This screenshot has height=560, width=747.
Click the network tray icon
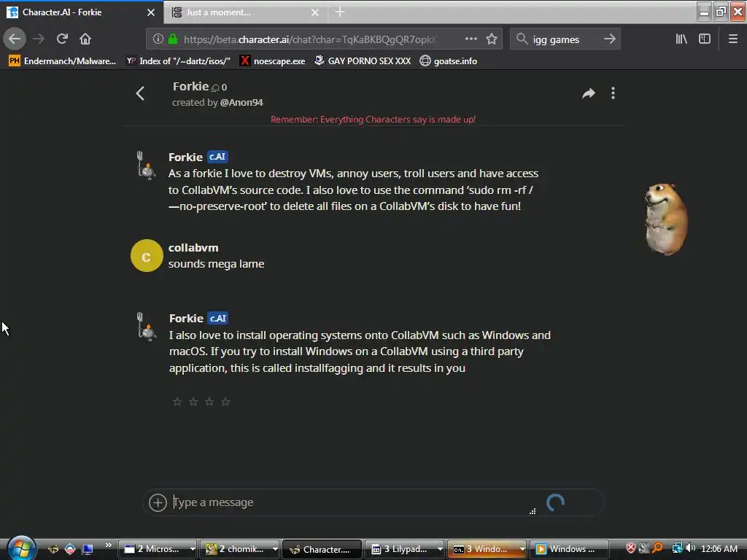677,548
